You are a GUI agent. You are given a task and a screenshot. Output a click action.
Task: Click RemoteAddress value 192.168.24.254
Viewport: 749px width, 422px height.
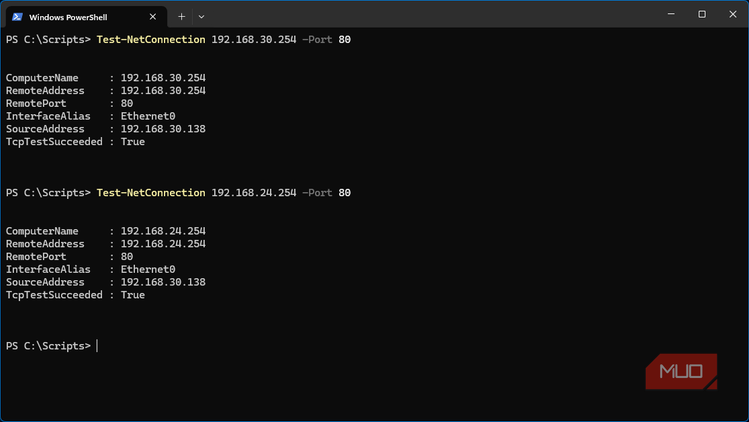pos(163,244)
